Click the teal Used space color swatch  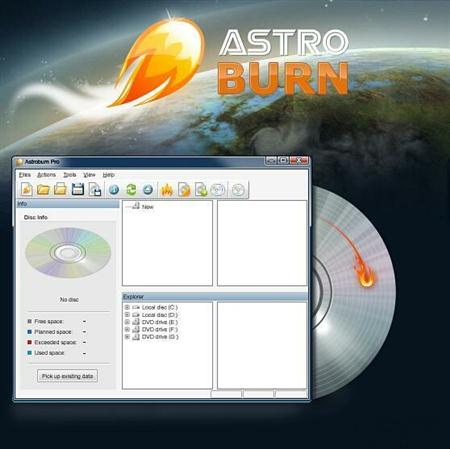29,353
